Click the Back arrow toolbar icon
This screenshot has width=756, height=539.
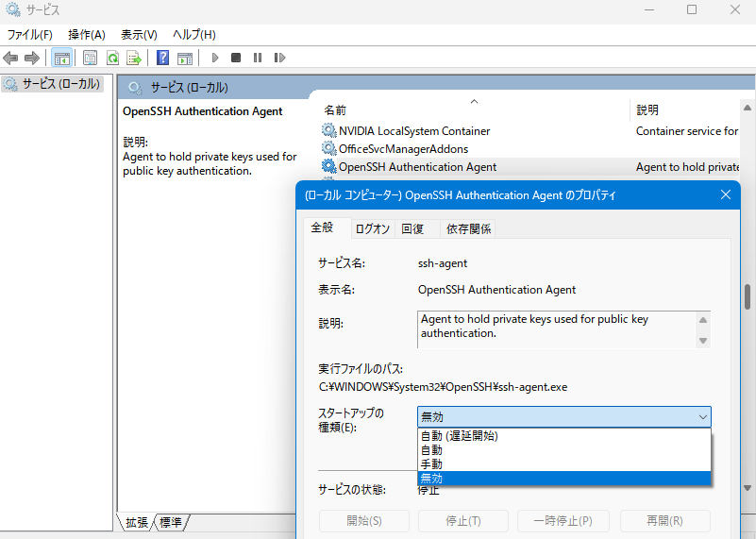[10, 58]
